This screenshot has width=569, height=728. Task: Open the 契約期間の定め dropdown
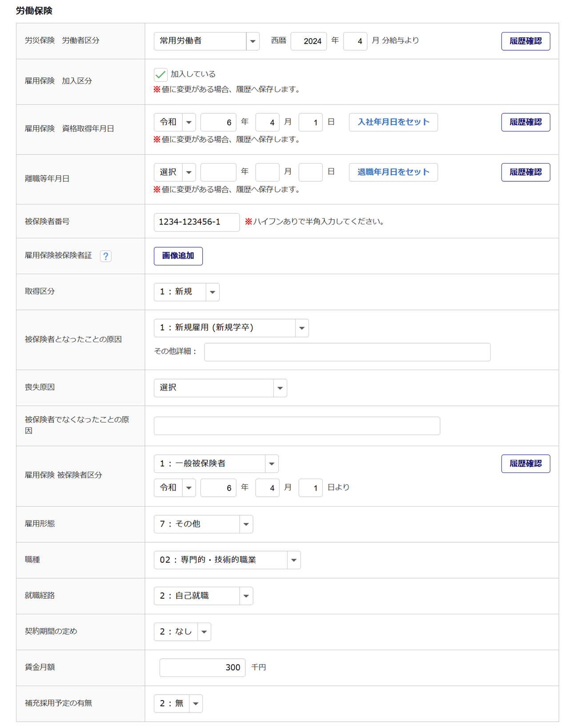[182, 632]
